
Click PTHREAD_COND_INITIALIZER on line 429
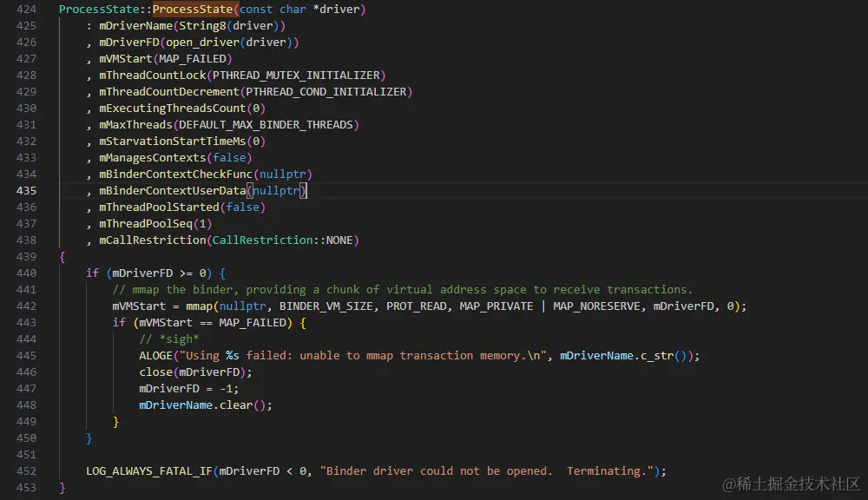point(326,92)
